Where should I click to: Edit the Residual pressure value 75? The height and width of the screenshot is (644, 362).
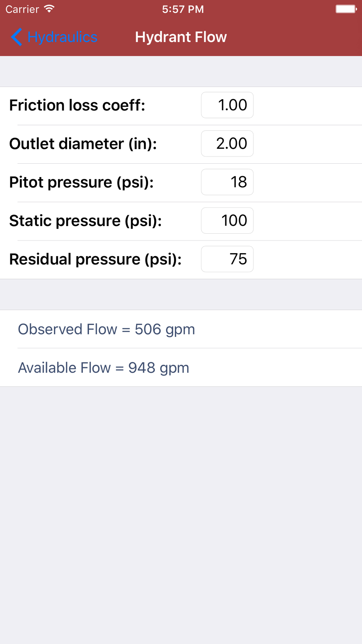(227, 259)
